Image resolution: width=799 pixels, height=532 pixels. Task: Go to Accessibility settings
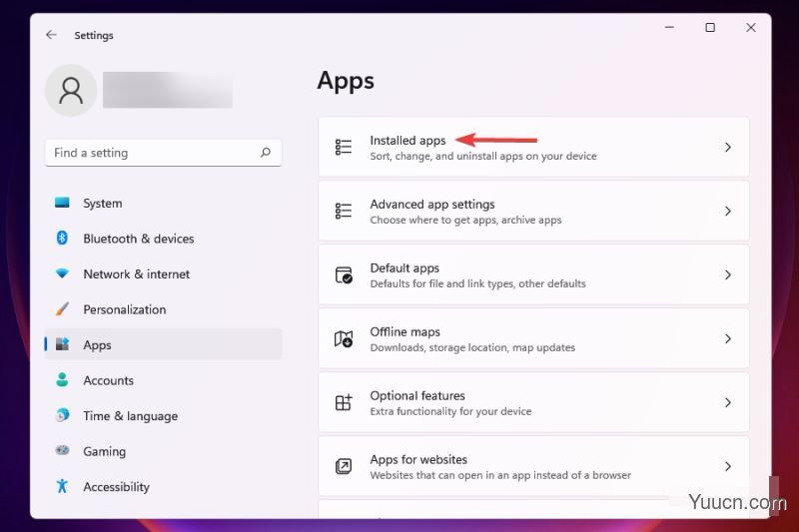(x=163, y=487)
